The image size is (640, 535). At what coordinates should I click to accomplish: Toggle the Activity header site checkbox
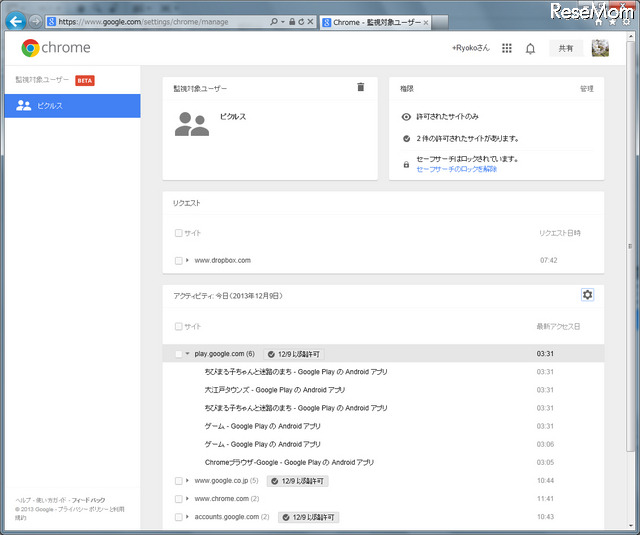coord(178,326)
